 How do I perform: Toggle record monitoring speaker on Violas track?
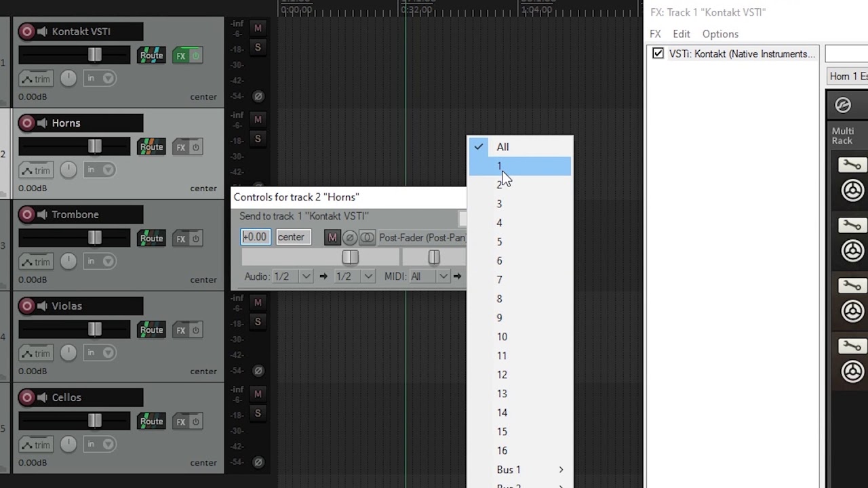click(42, 306)
